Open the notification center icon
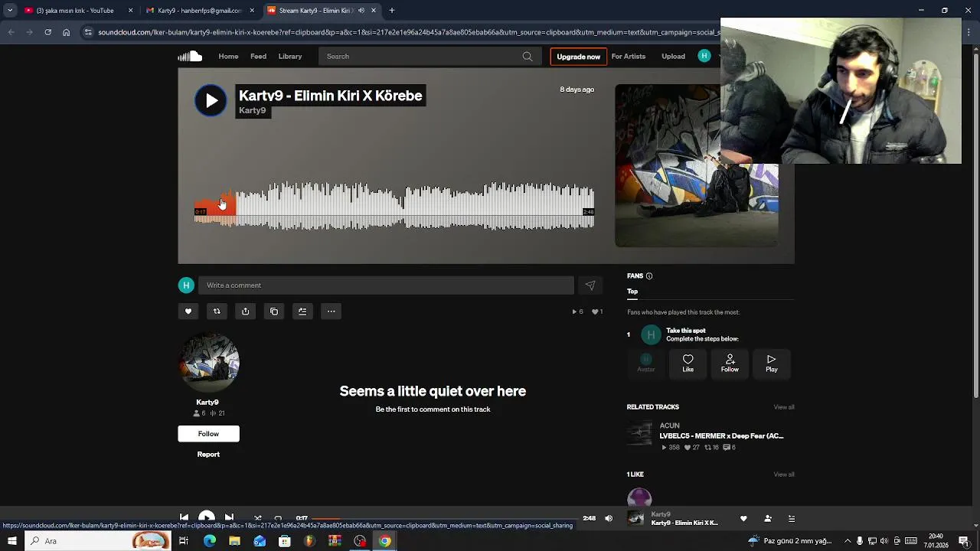This screenshot has height=551, width=980. (x=964, y=541)
